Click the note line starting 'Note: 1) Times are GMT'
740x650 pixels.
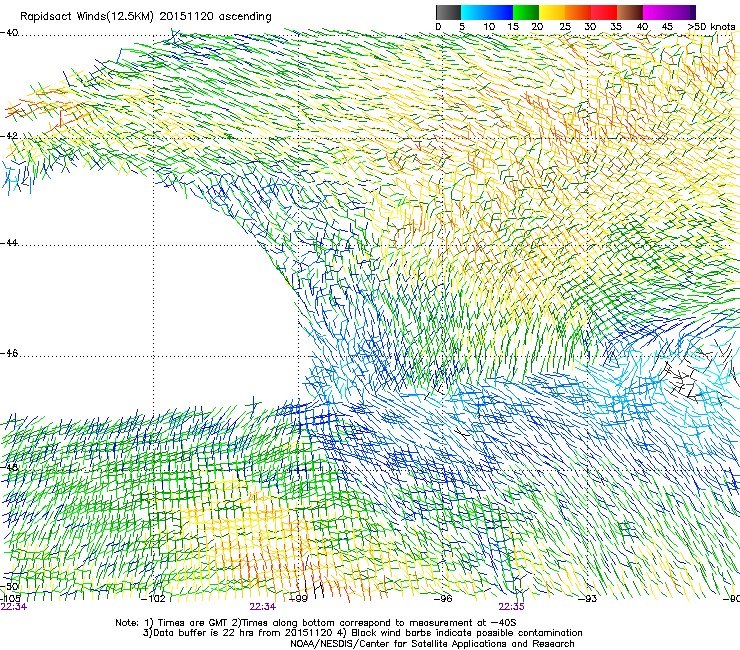(316, 623)
